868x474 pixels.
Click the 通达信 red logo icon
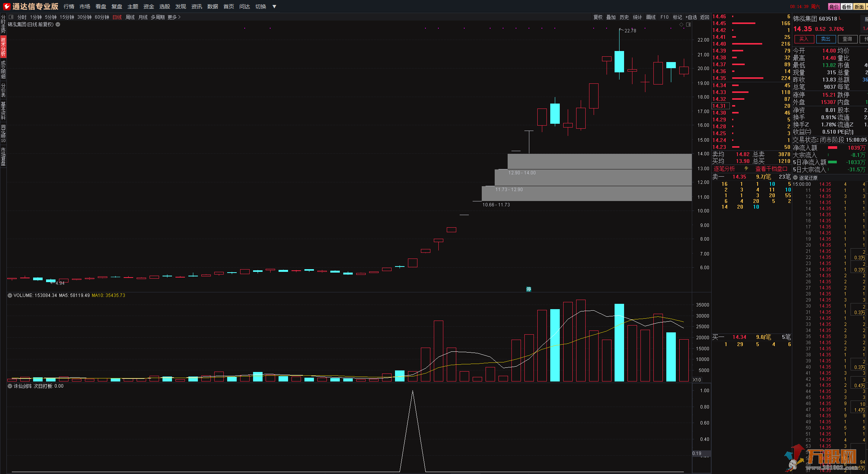6,6
